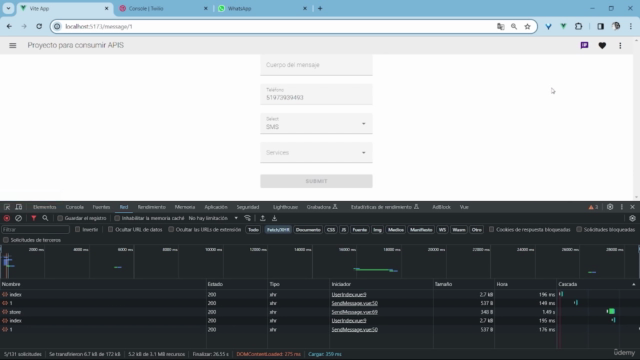640x360 pixels.
Task: Click the network Filtrar text box
Action: click(x=36, y=230)
